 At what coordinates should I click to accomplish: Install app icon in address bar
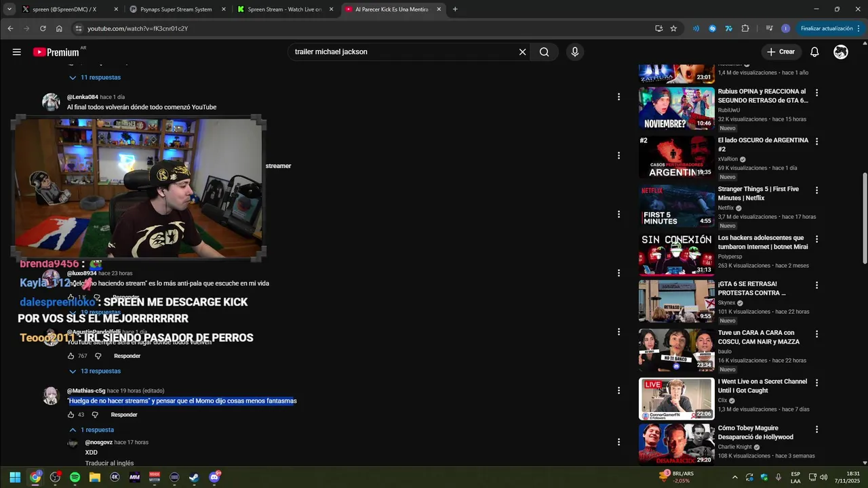658,28
